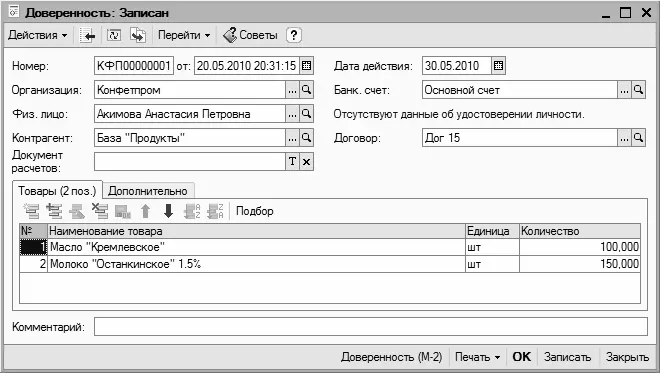Click the select ellipsis button for Физ. лицо
660x373 pixels.
click(x=292, y=114)
